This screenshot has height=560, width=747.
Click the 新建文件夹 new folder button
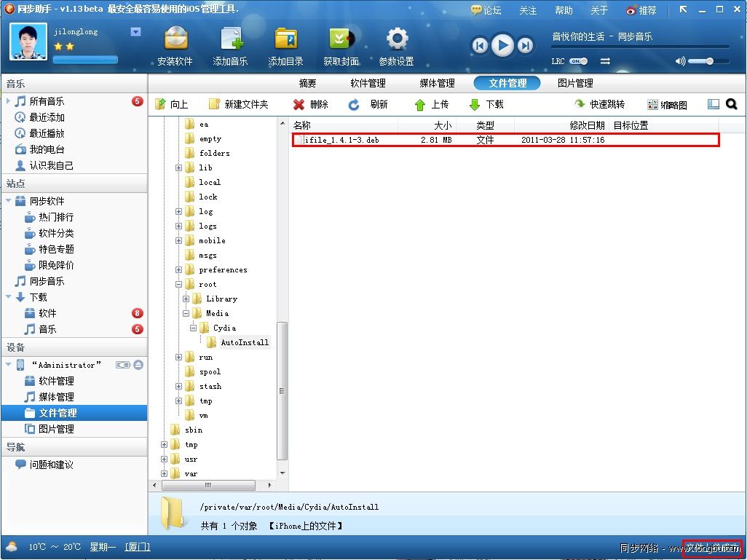[238, 104]
